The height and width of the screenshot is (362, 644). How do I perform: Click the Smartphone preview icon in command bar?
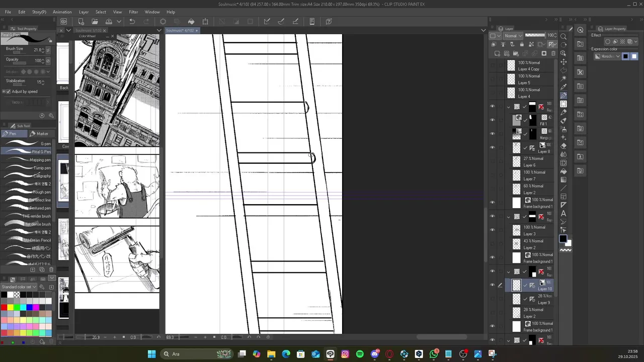(312, 22)
